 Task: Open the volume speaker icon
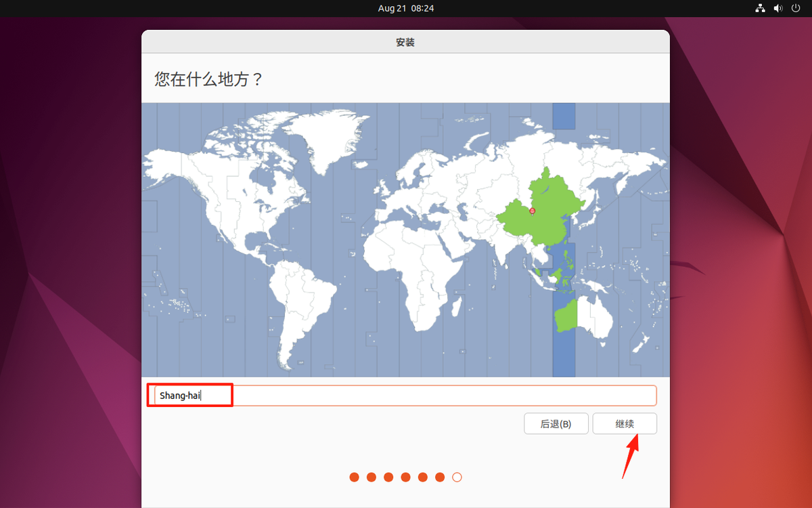coord(778,8)
